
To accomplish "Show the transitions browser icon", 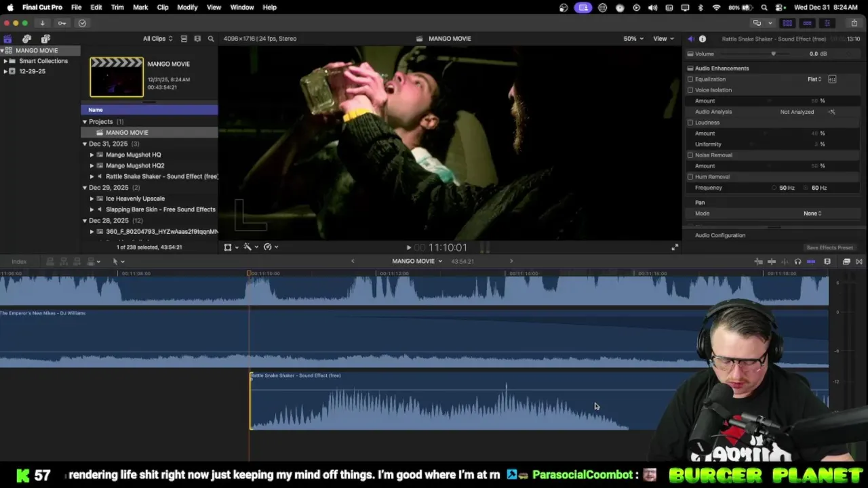I will coord(859,262).
